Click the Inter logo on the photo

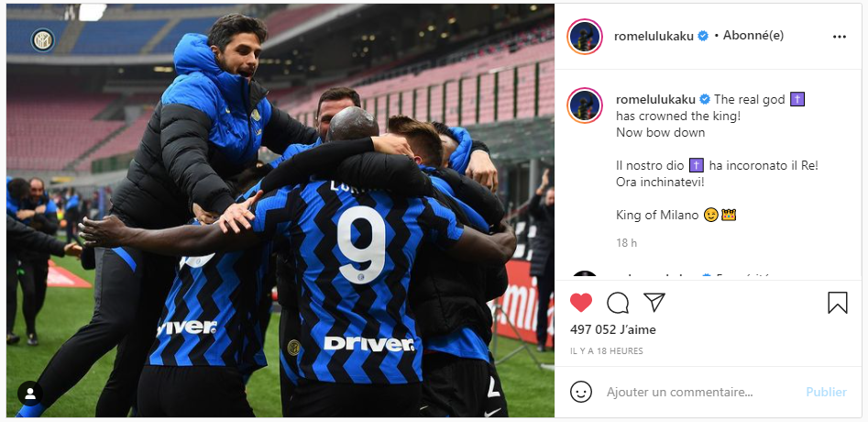click(x=43, y=39)
